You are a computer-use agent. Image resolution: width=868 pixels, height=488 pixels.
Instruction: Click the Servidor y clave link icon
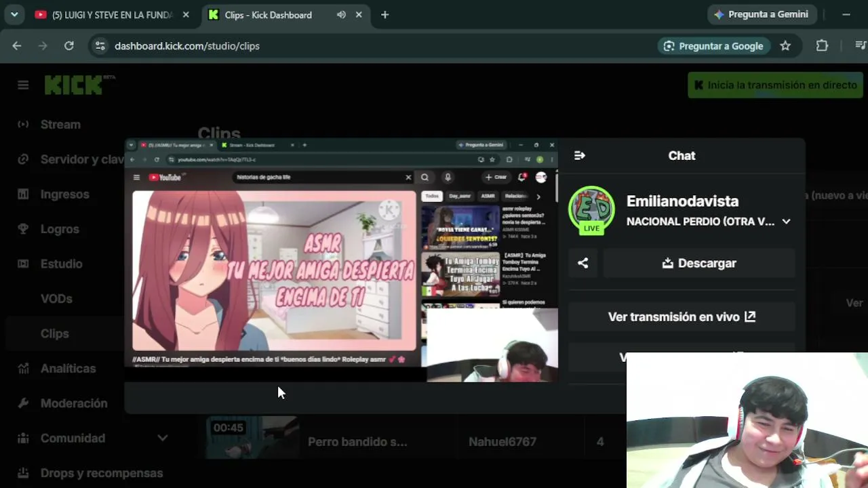pyautogui.click(x=23, y=159)
